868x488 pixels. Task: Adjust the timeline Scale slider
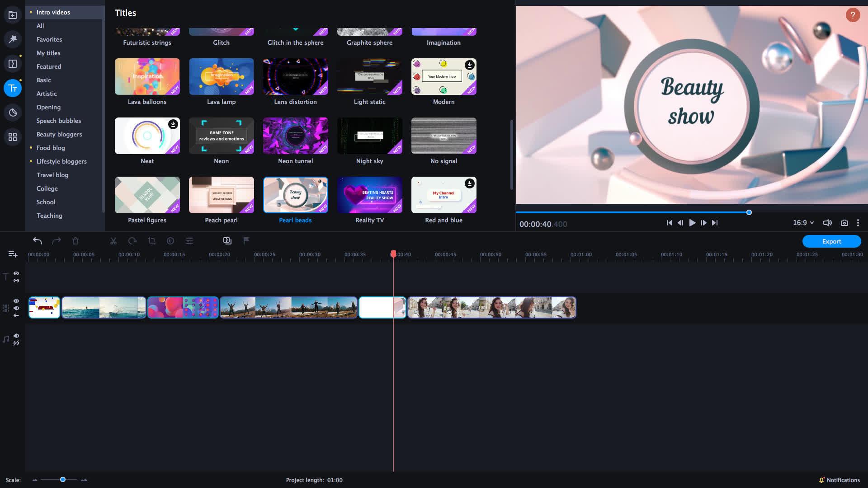[x=62, y=479]
